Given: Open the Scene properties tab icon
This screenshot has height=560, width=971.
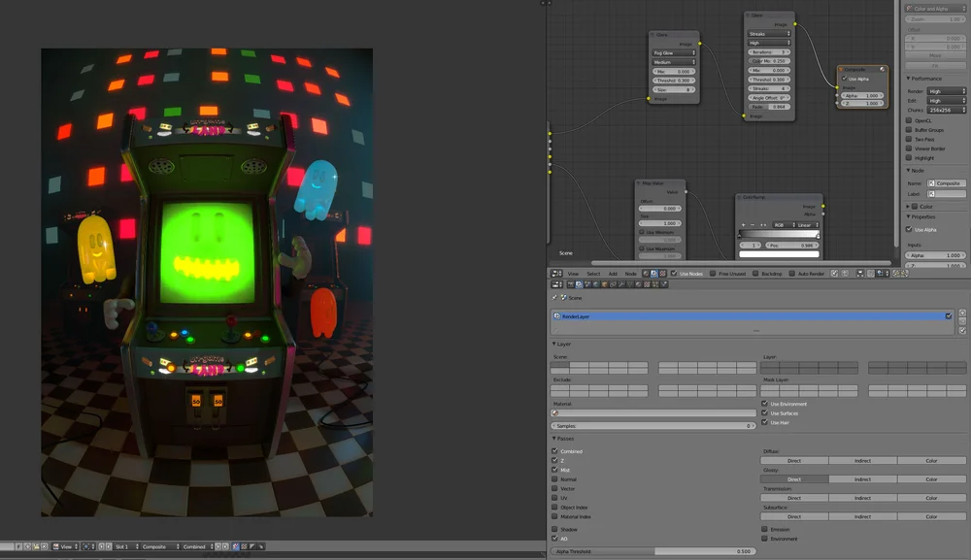Looking at the screenshot, I should click(x=587, y=284).
